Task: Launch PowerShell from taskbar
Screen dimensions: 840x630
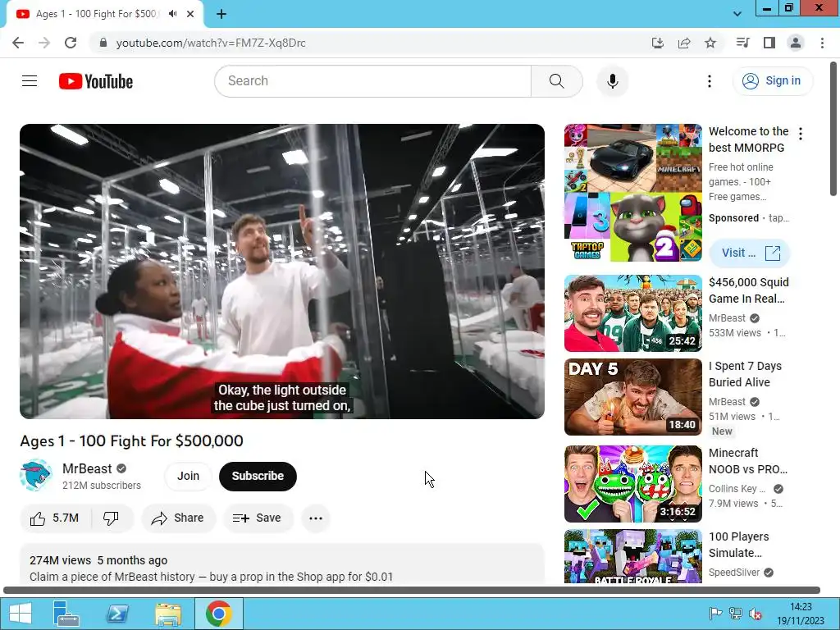Action: [117, 614]
